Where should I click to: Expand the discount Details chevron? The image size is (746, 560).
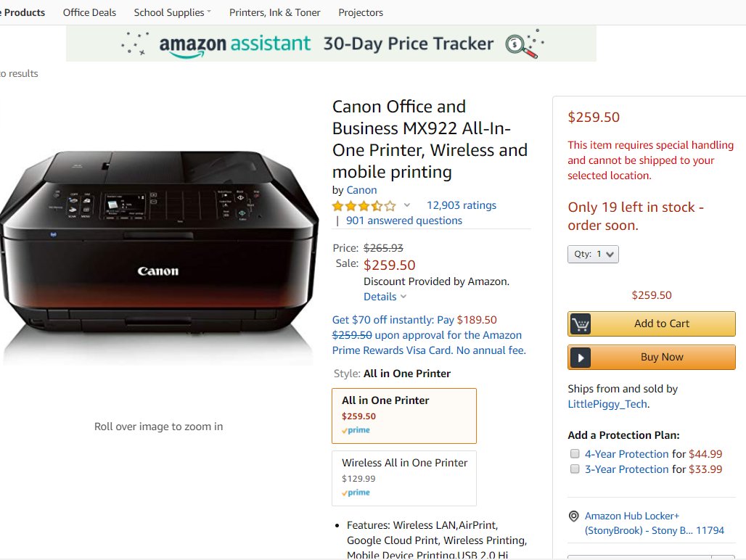tap(403, 297)
